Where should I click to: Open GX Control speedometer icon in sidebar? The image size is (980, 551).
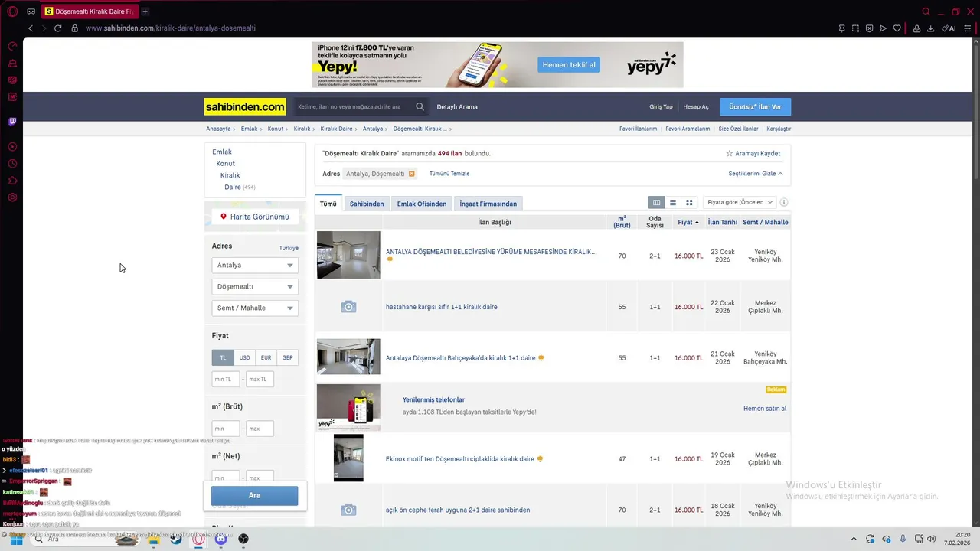pos(12,47)
